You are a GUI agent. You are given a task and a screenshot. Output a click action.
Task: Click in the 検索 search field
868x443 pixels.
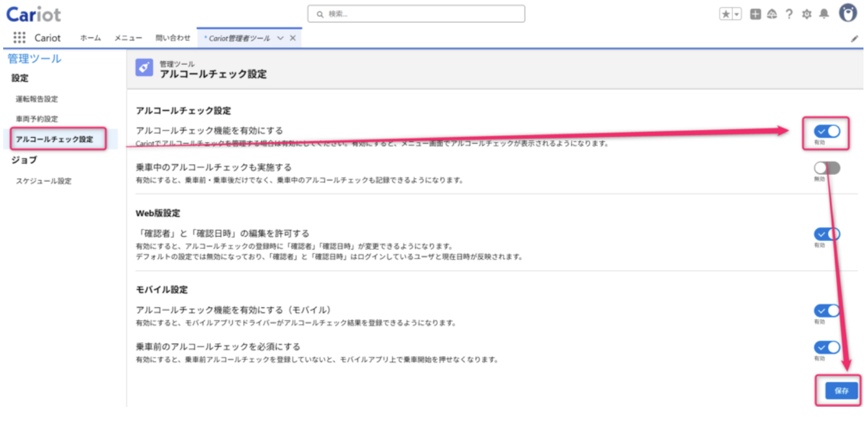(416, 14)
